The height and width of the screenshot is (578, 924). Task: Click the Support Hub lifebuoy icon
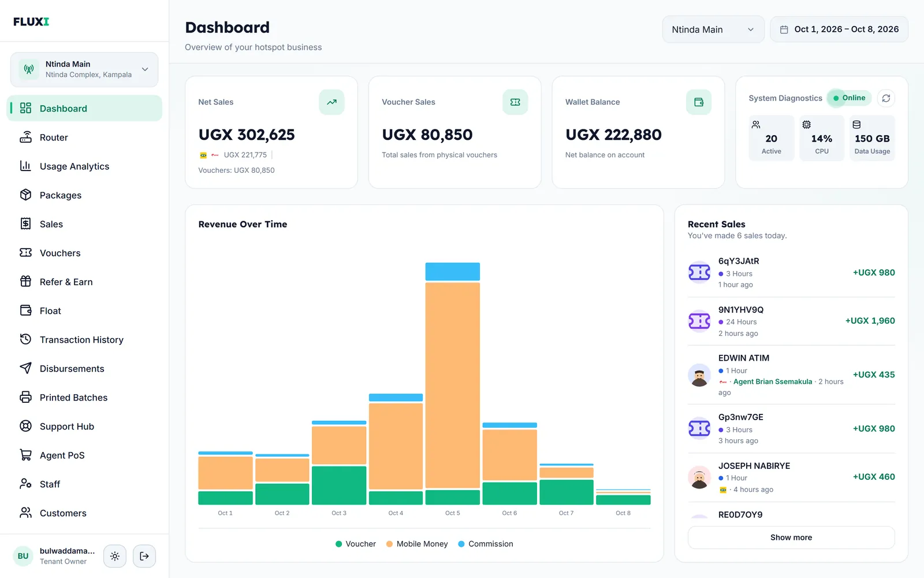click(x=25, y=426)
